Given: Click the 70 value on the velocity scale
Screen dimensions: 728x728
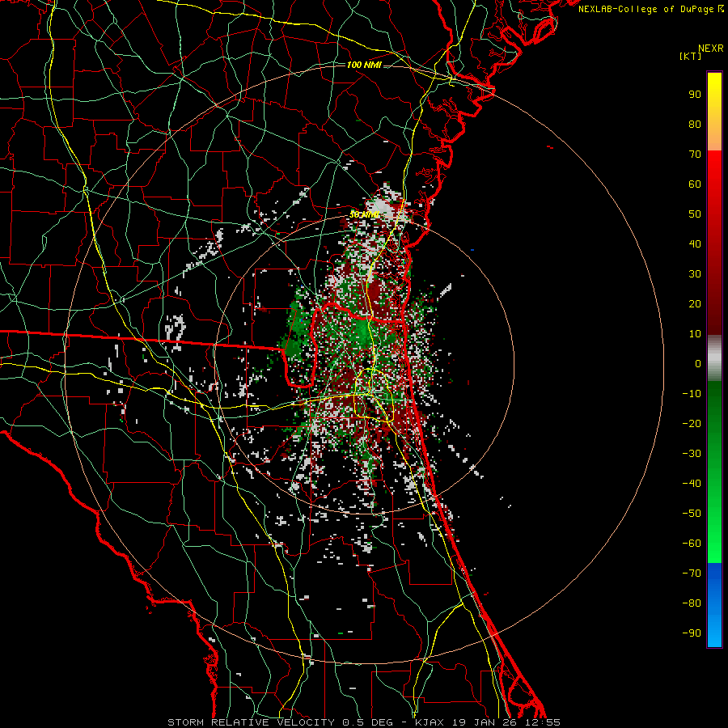Looking at the screenshot, I should point(695,154).
